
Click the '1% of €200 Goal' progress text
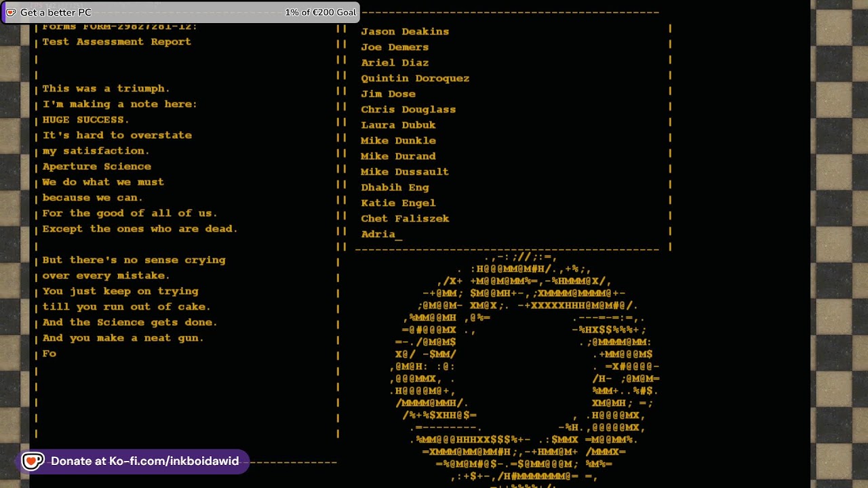pos(320,12)
